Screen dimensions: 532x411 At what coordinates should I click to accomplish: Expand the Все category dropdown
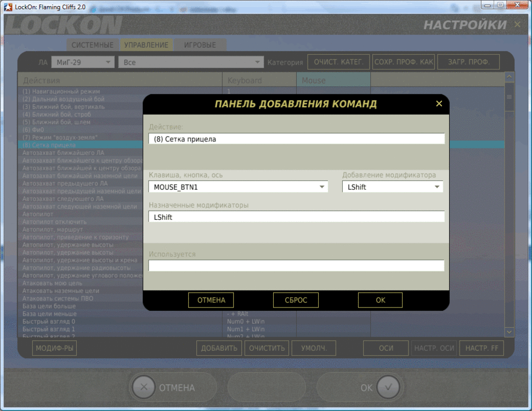click(x=191, y=62)
